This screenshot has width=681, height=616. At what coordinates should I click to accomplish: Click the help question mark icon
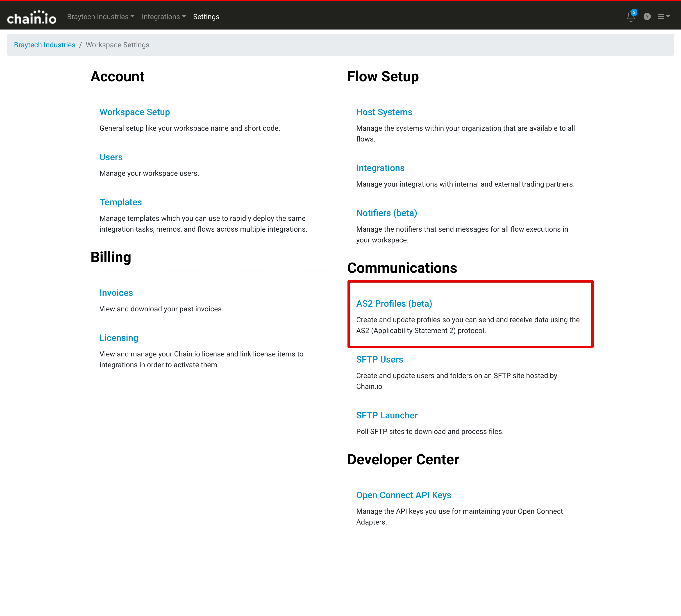point(647,16)
